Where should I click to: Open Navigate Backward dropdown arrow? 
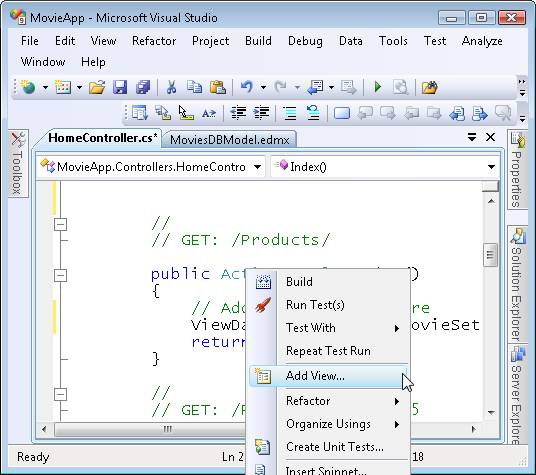[331, 88]
